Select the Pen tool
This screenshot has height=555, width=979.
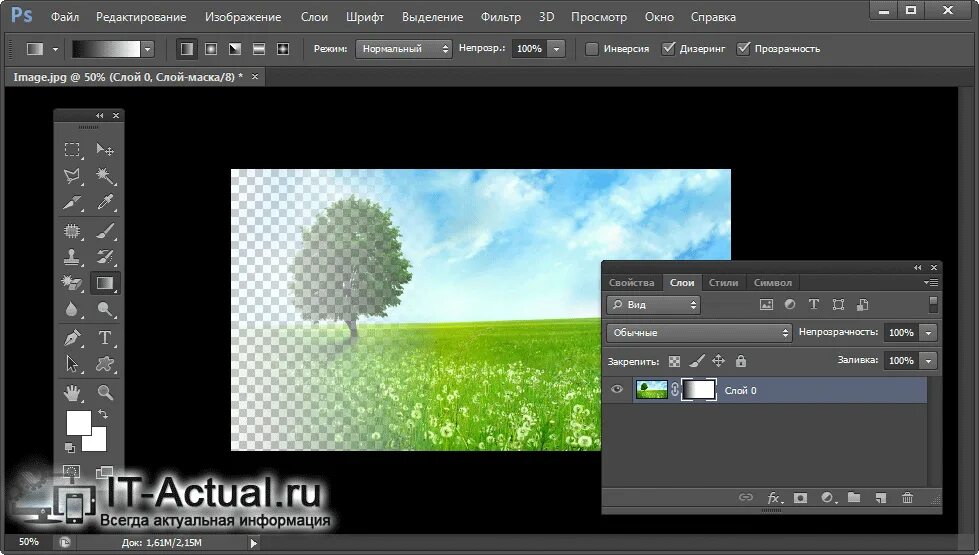click(72, 338)
